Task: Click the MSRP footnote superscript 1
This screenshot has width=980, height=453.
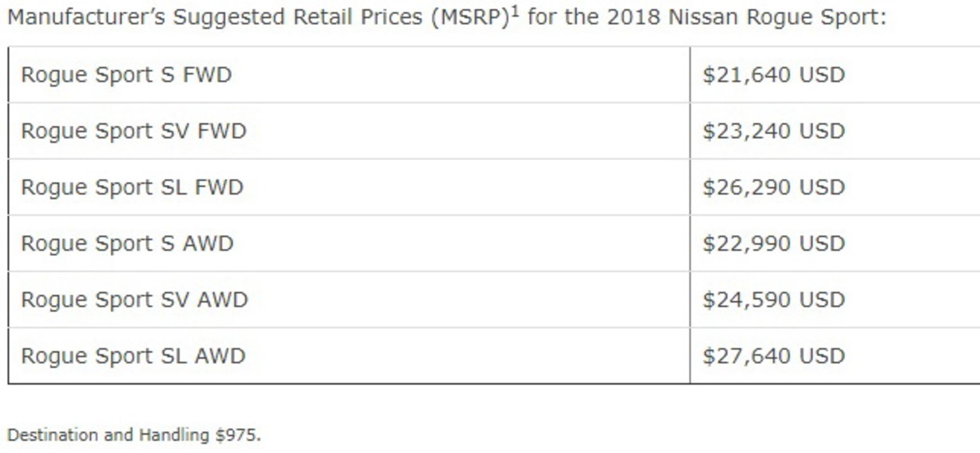Action: click(x=516, y=11)
